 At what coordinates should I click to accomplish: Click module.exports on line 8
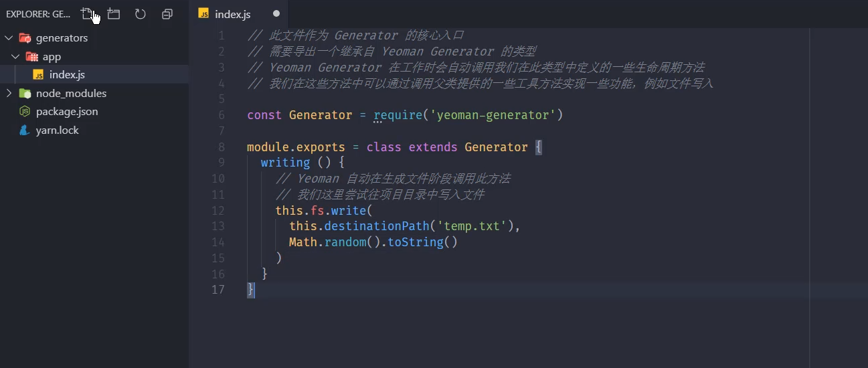(296, 147)
